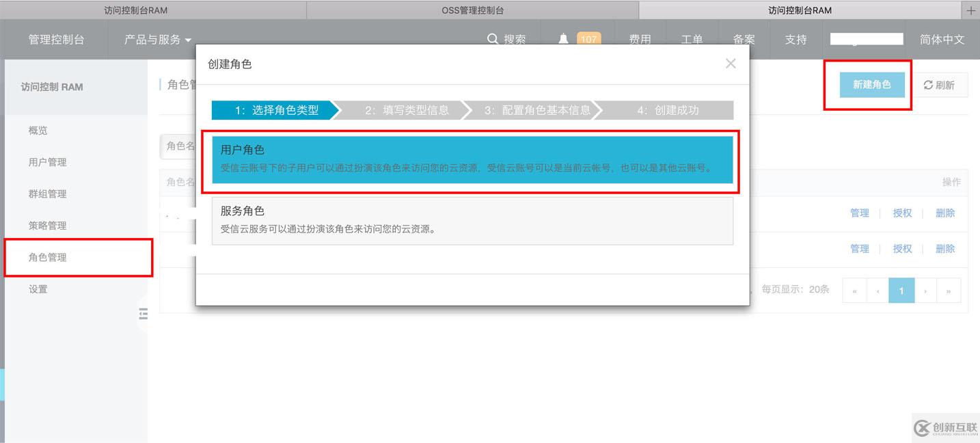Click the new tab plus button
Viewport: 980px width, 443px height.
(971, 10)
